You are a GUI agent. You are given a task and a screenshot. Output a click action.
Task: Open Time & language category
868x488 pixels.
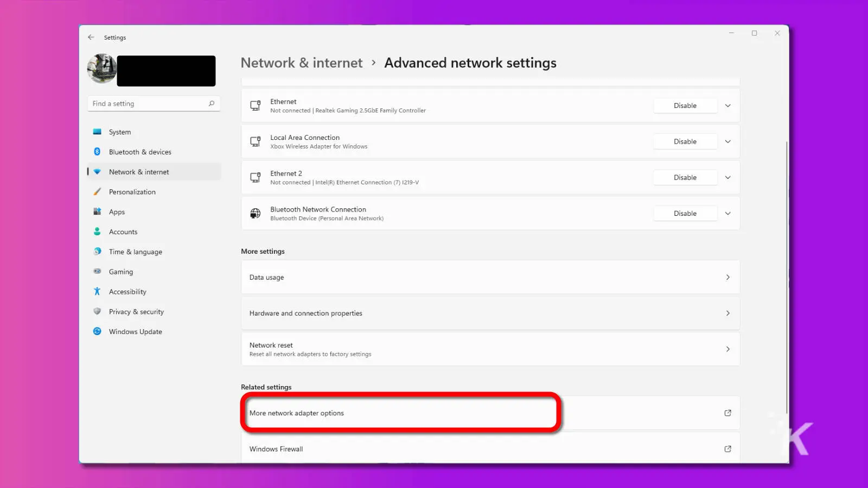click(x=154, y=252)
